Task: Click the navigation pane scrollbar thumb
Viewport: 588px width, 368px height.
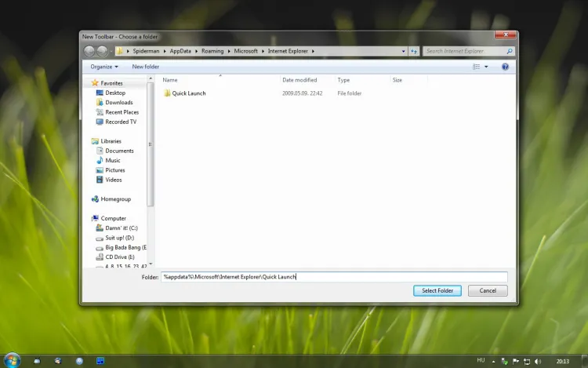Action: (x=151, y=144)
